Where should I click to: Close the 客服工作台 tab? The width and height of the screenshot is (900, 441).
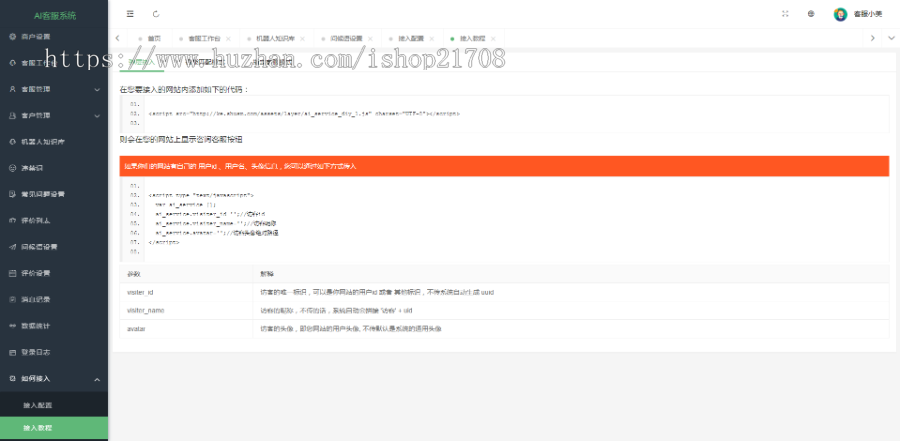pyautogui.click(x=228, y=38)
